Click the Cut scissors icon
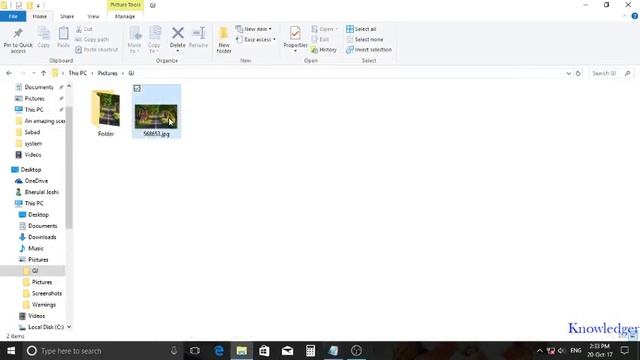This screenshot has height=360, width=640. (x=79, y=29)
